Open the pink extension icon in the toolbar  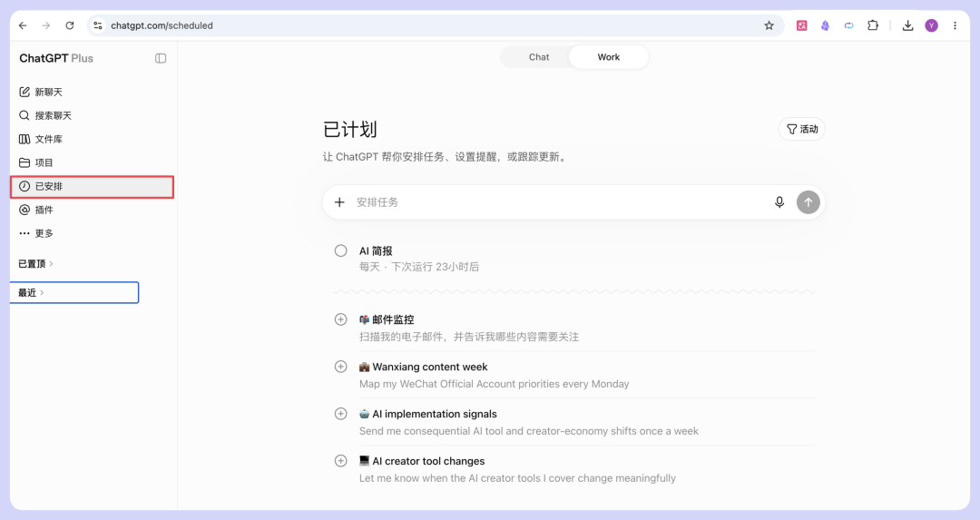802,25
